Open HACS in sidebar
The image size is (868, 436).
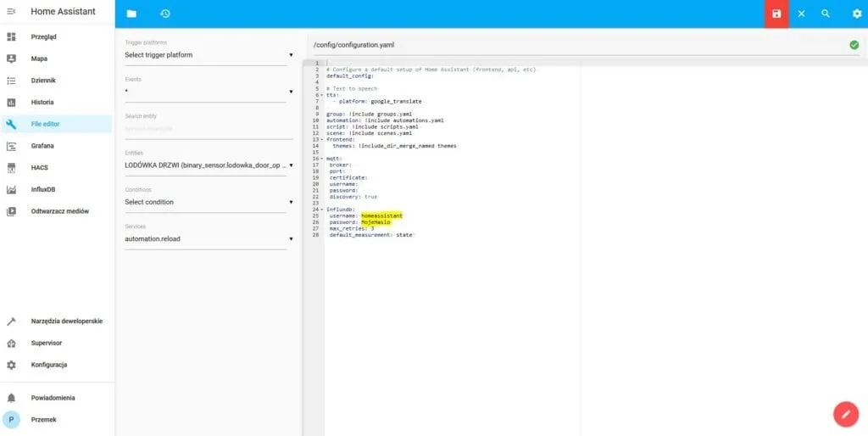57,167
